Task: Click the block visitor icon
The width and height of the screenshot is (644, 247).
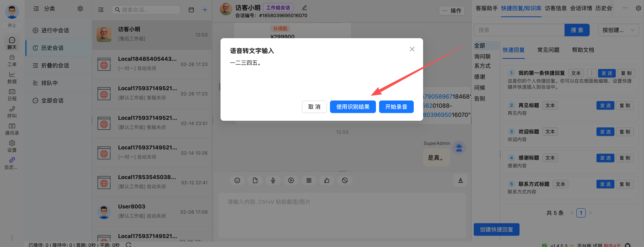Action: click(x=345, y=180)
